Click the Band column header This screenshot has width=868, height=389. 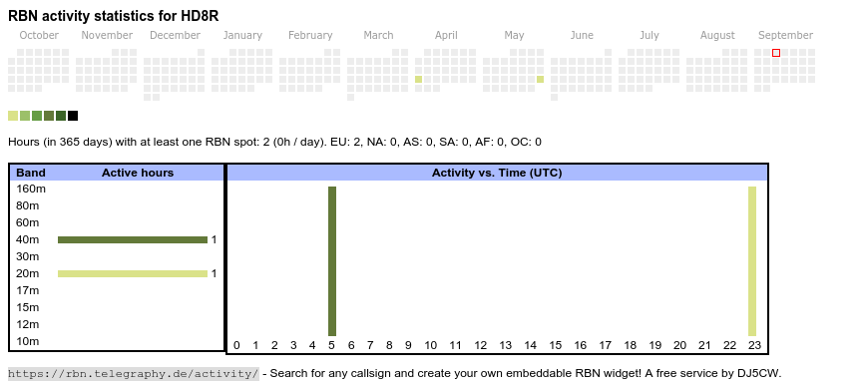tap(31, 173)
